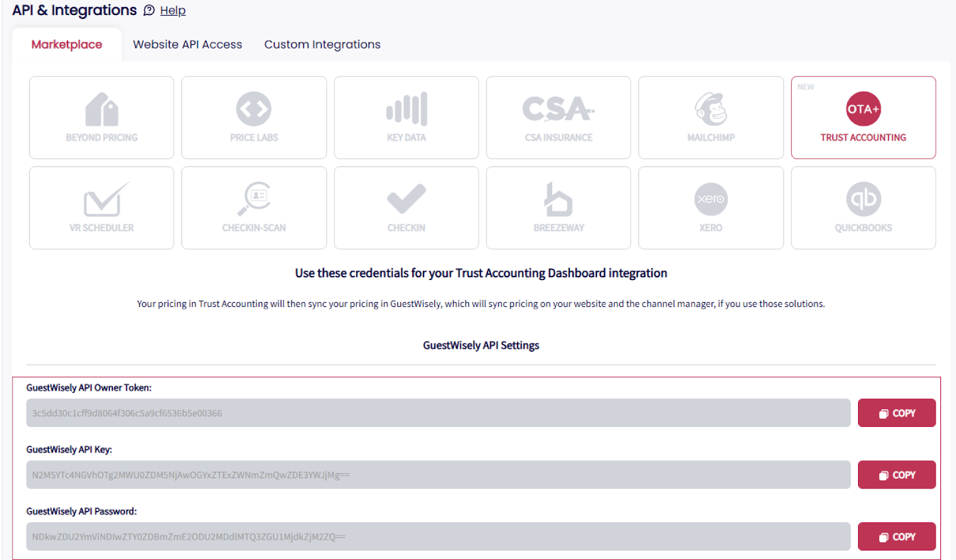Viewport: 956px width, 560px height.
Task: Copy the GuestWisely API Key
Action: pos(897,475)
